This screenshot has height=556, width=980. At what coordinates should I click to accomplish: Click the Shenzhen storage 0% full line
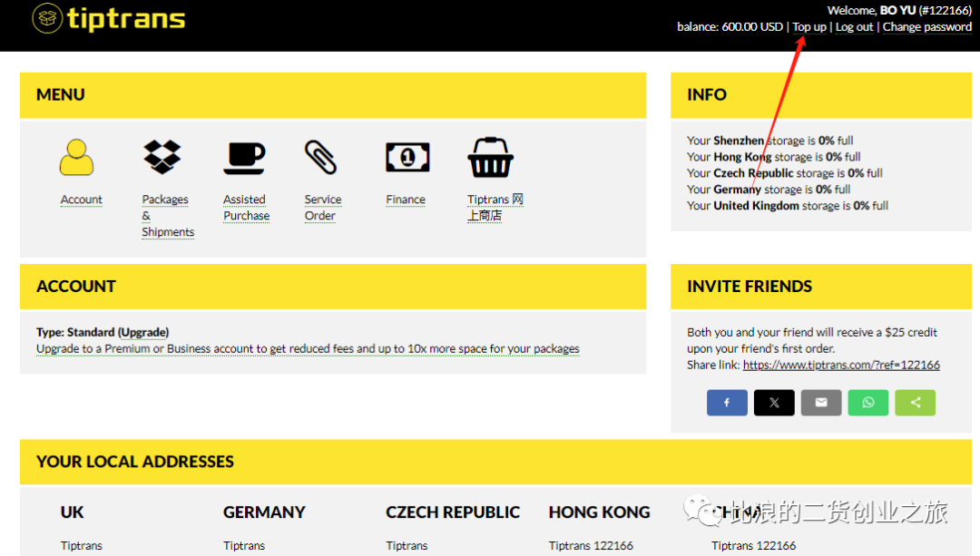click(770, 141)
